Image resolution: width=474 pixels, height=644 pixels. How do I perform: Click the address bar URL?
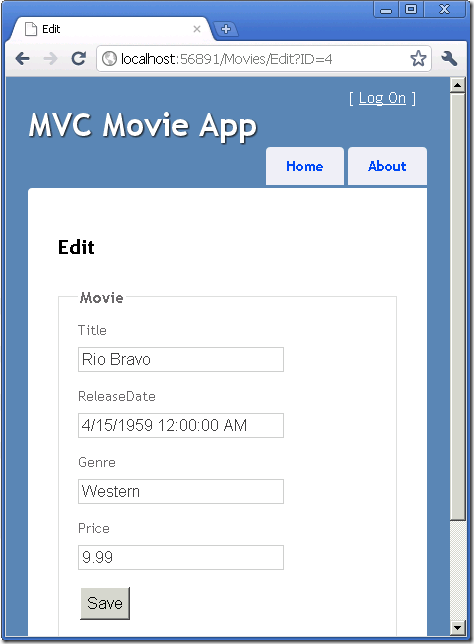(226, 59)
